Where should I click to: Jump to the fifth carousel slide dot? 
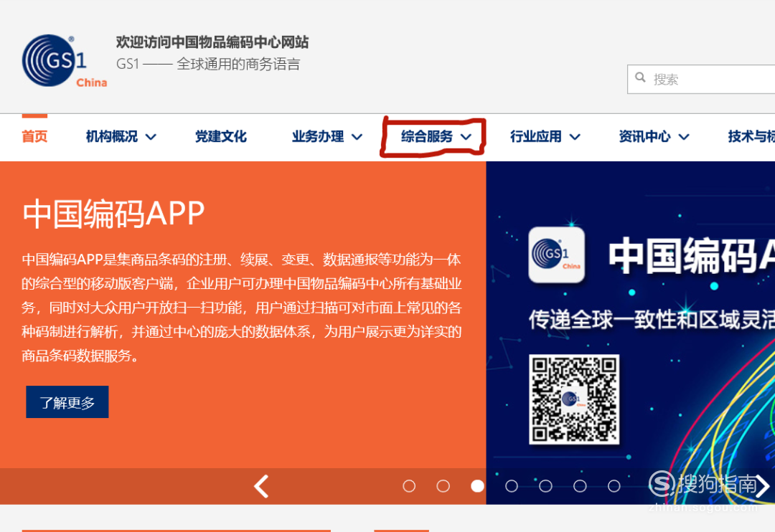tap(545, 486)
